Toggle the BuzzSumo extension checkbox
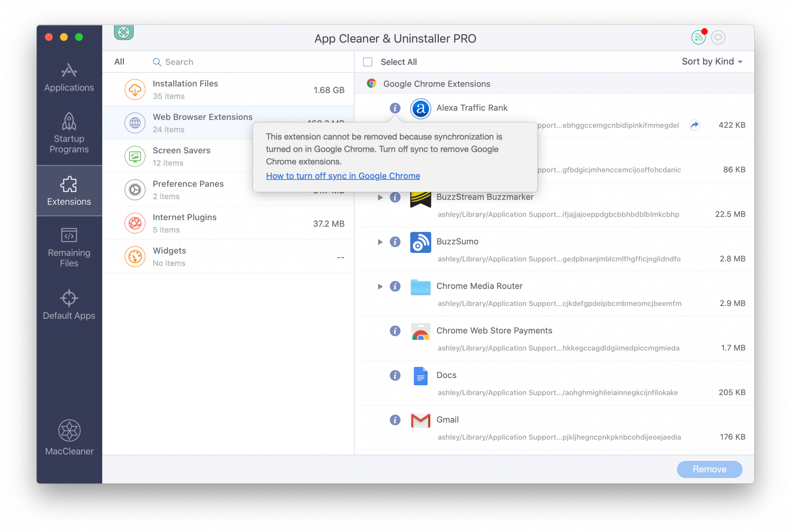The image size is (791, 532). coord(368,241)
